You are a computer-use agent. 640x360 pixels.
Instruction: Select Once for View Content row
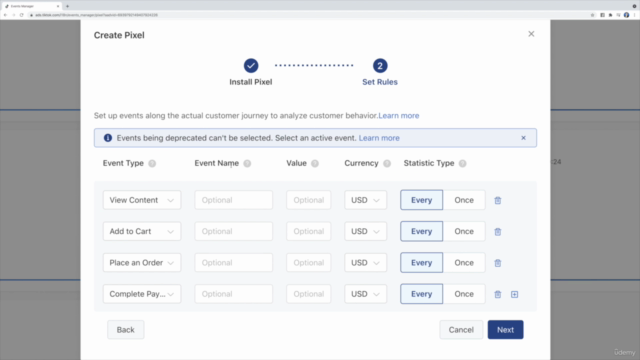point(464,200)
